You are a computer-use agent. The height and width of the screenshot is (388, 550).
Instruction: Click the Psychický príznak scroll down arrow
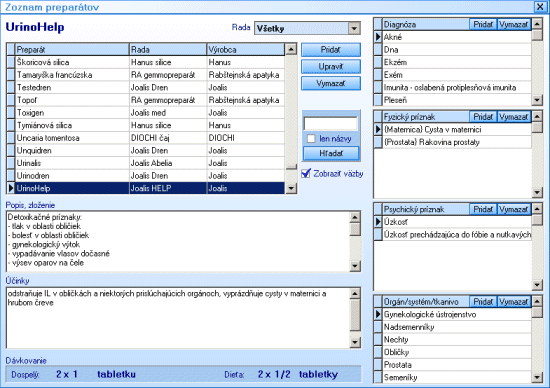(x=537, y=285)
